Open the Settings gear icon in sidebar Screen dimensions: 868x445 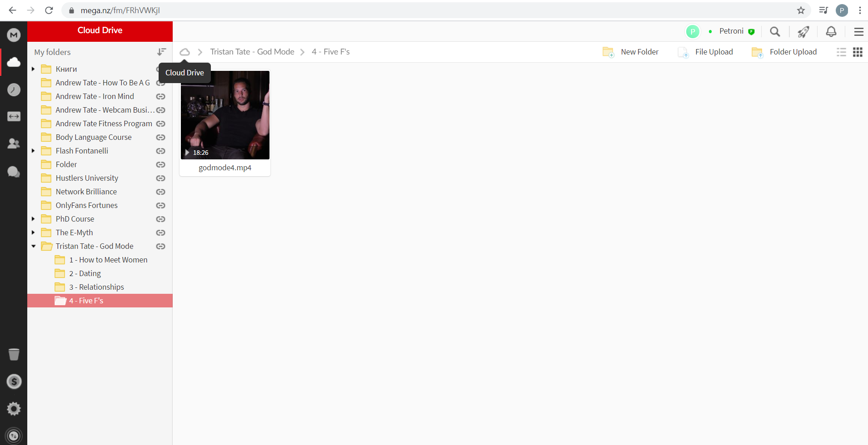14,409
